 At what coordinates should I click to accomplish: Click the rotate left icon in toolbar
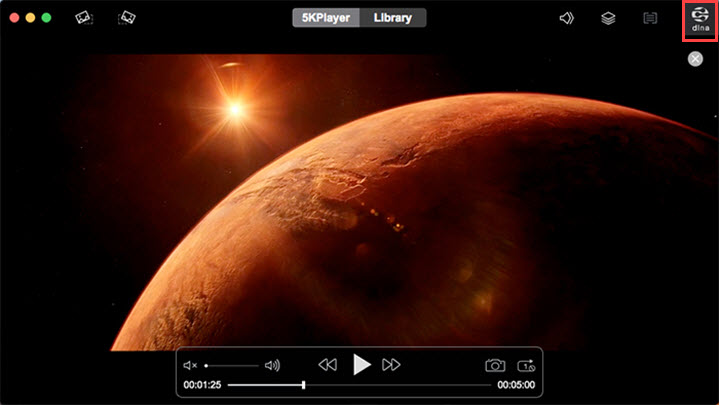(x=84, y=18)
